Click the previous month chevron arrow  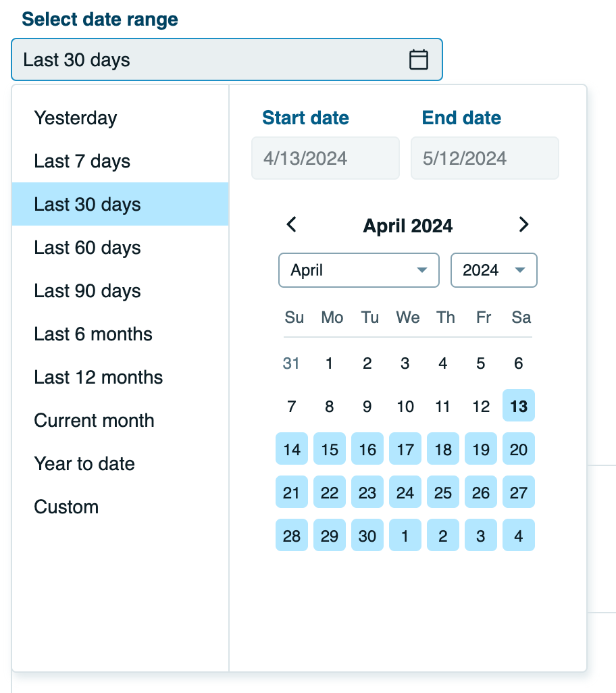pyautogui.click(x=291, y=225)
